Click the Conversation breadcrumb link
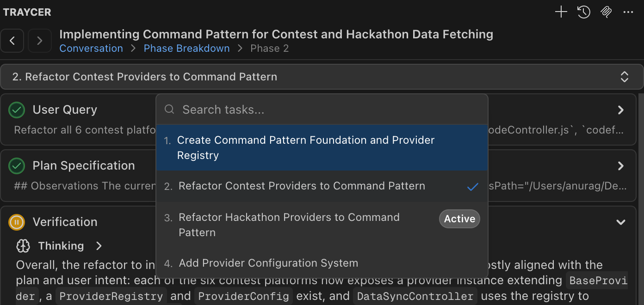 [x=91, y=49]
